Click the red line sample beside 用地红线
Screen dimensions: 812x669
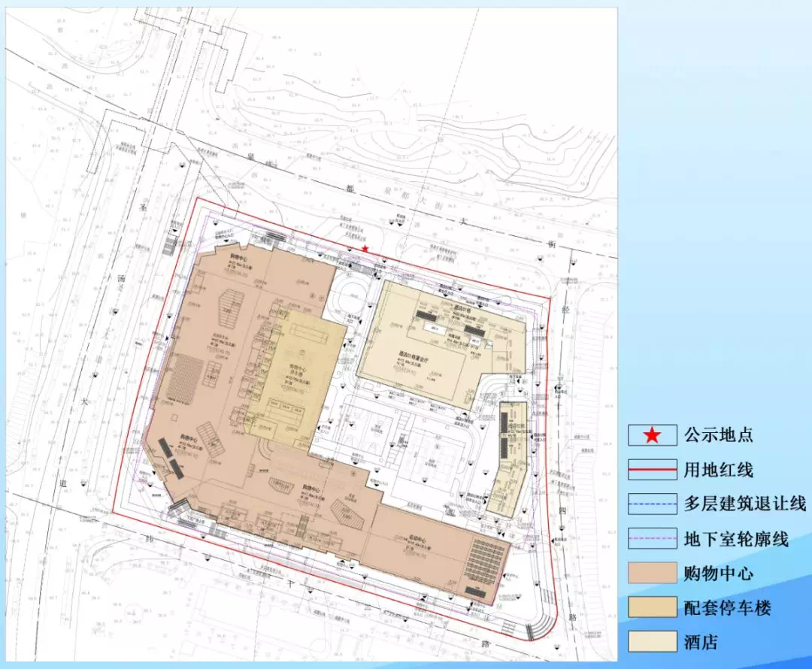coord(652,471)
